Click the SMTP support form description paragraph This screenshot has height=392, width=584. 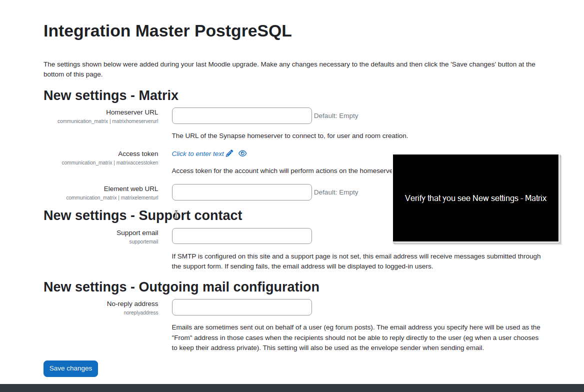pyautogui.click(x=356, y=261)
